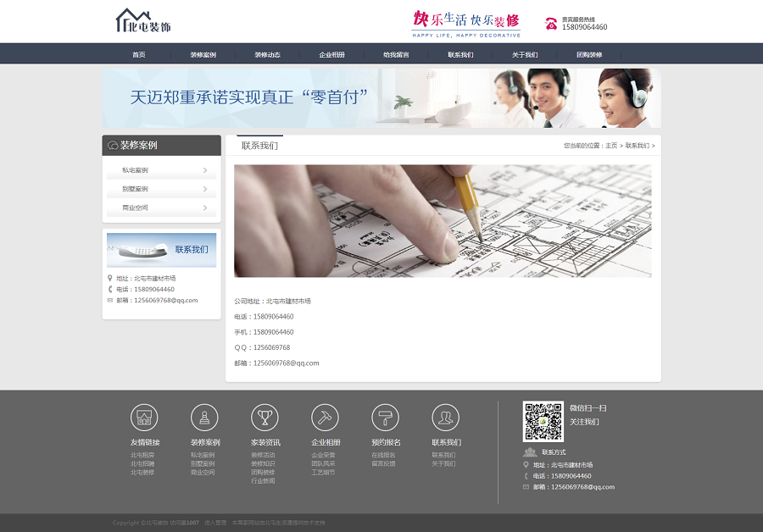Click the 预约报名 paint roller icon

point(385,418)
